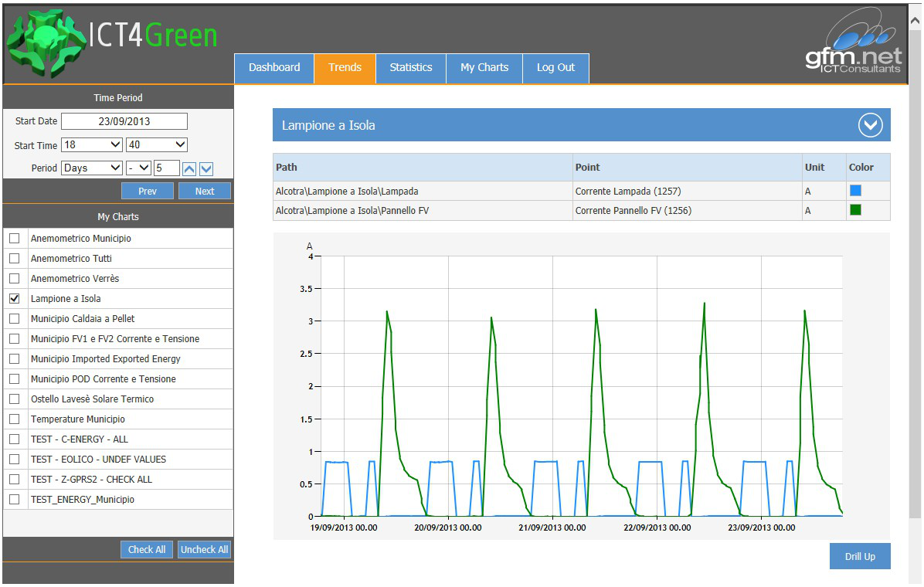Toggle the Lampione a Isola checkbox
The image size is (924, 587).
(x=15, y=299)
